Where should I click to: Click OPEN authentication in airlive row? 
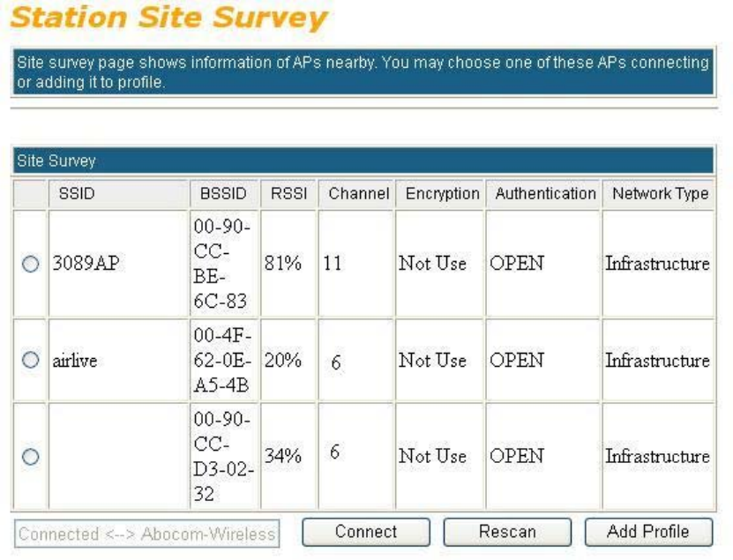517,360
